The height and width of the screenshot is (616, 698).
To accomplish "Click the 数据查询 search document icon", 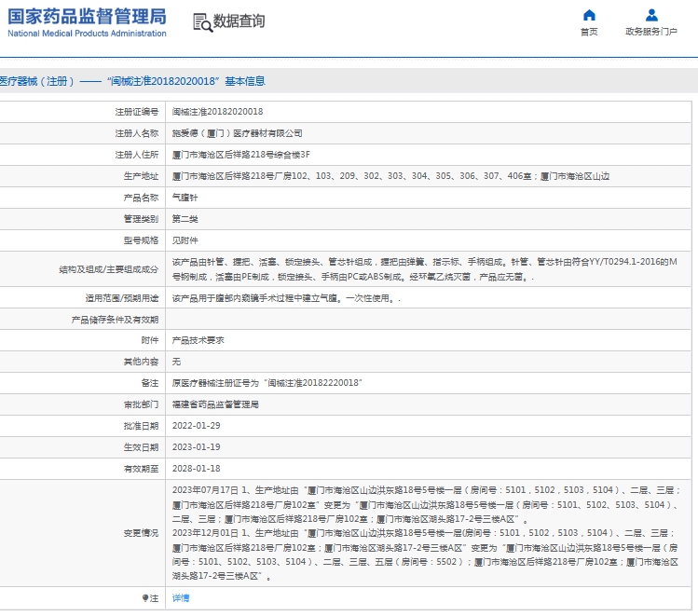I will click(x=202, y=22).
